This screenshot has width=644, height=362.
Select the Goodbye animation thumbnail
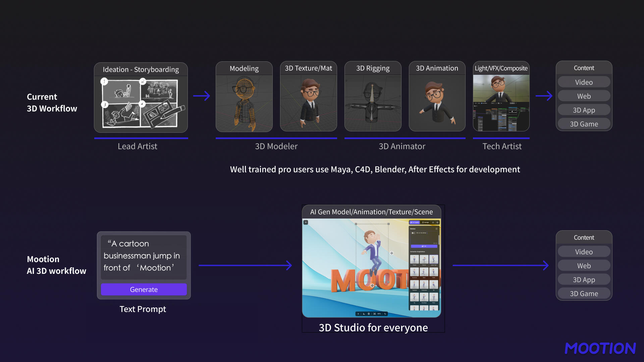click(x=424, y=297)
